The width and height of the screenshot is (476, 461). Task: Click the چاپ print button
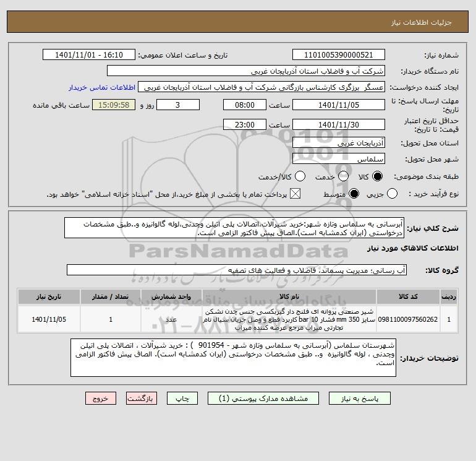[182, 399]
